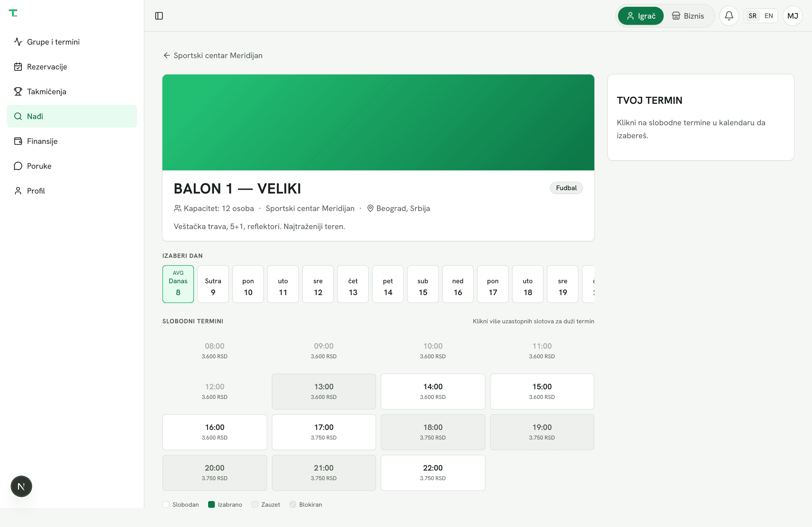This screenshot has width=812, height=527.
Task: Reserve the 22:00 slot
Action: click(433, 472)
